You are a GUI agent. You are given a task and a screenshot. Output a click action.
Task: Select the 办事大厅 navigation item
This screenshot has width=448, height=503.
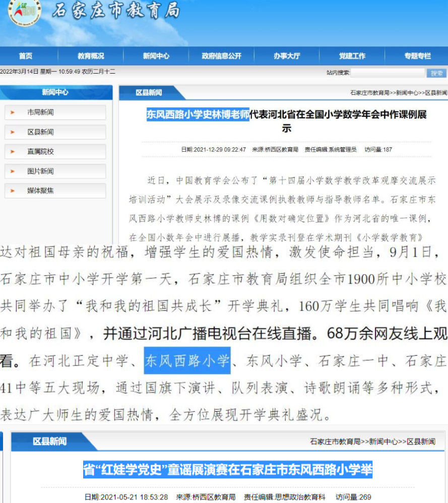[x=287, y=56]
